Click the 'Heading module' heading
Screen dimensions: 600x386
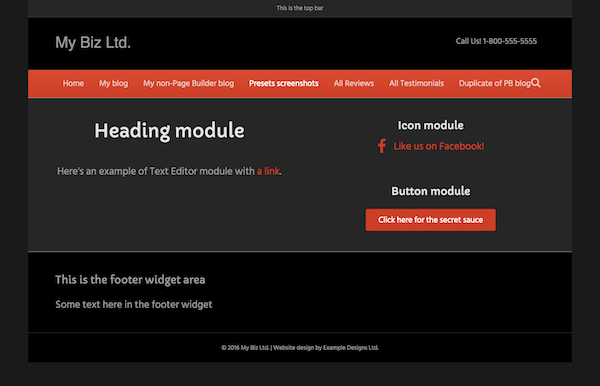pos(170,131)
